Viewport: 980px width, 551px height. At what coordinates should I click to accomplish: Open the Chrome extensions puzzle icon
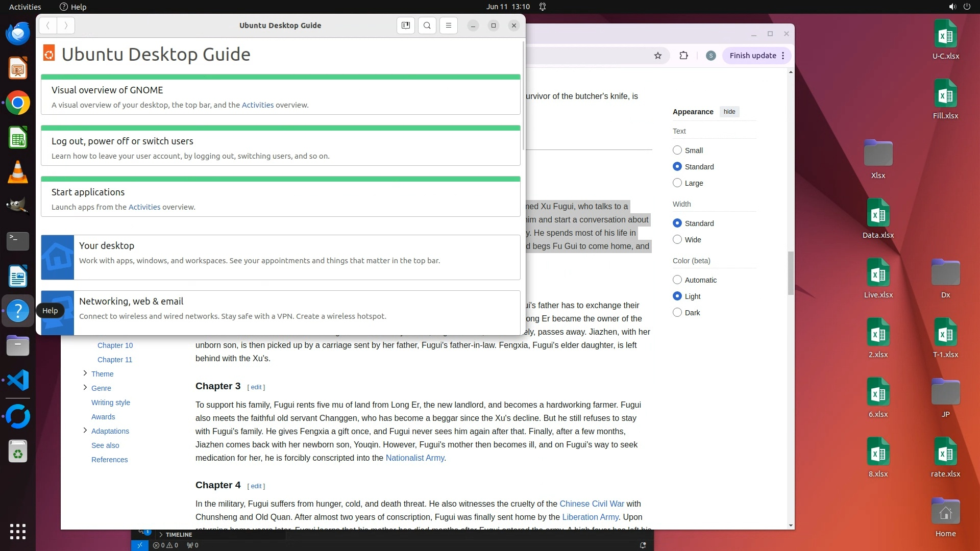[x=684, y=56]
